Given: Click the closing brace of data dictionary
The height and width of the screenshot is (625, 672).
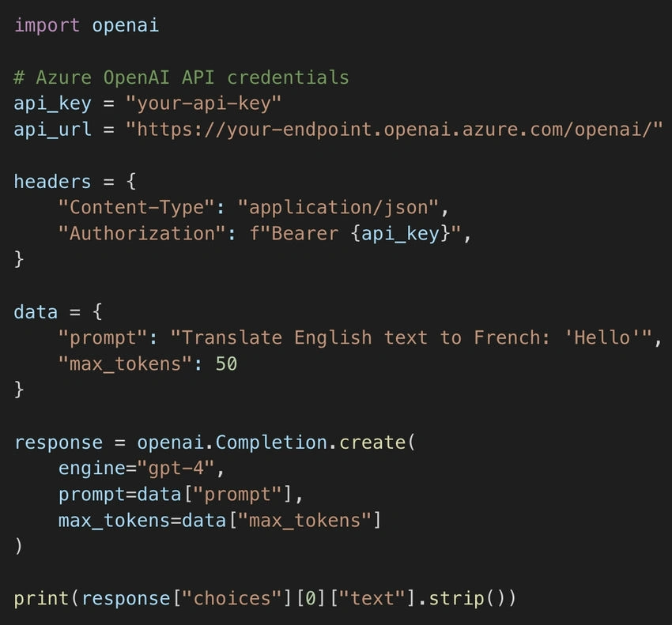Looking at the screenshot, I should [19, 390].
